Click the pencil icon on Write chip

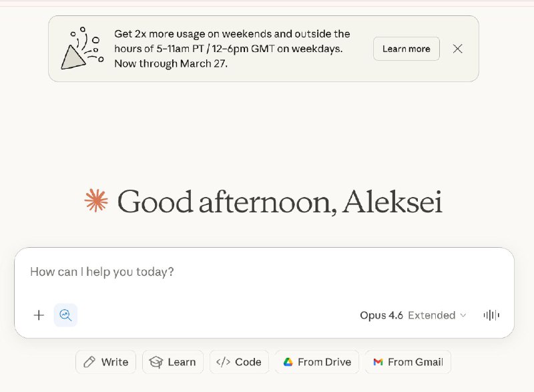click(89, 362)
